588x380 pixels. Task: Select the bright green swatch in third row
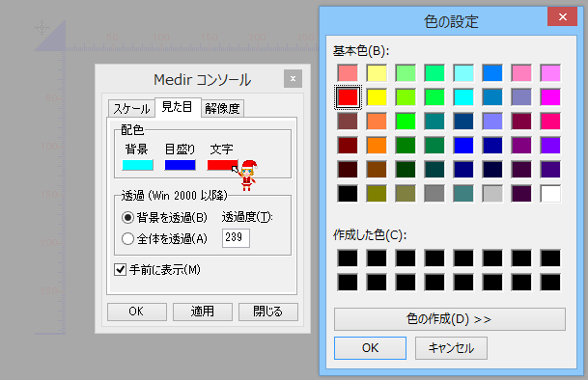pos(406,122)
